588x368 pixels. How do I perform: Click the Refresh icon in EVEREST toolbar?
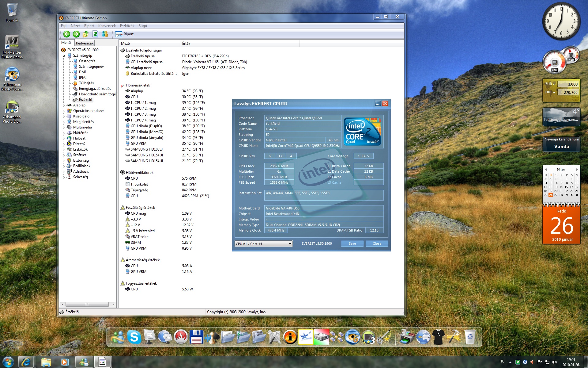tap(95, 34)
